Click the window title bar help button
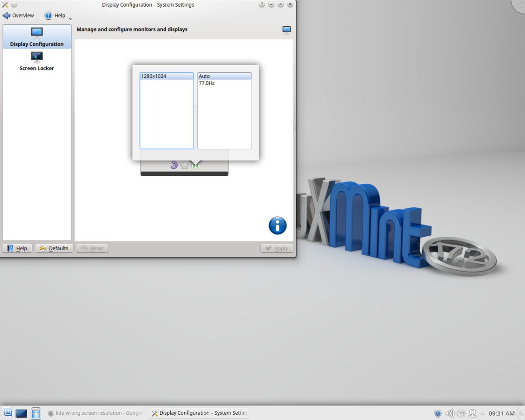Viewport: 525px width, 420px height. (262, 5)
